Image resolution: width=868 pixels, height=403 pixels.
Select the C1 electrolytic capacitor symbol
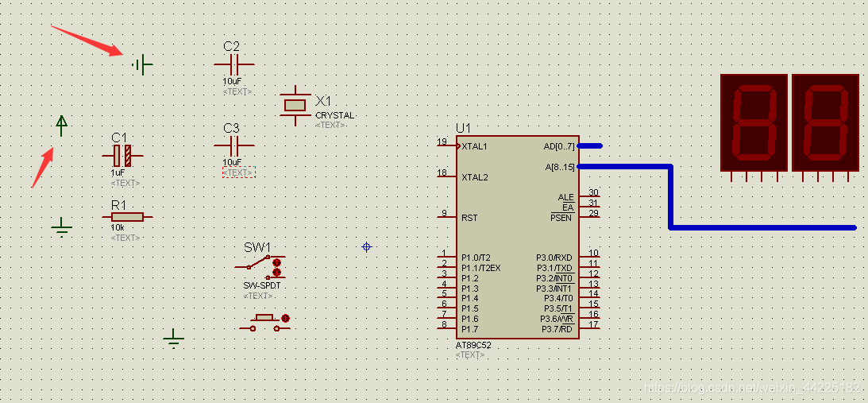coord(122,156)
